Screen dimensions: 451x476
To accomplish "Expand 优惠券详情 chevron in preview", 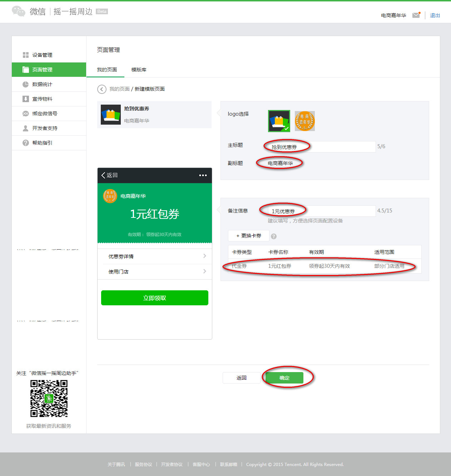I will click(x=205, y=256).
